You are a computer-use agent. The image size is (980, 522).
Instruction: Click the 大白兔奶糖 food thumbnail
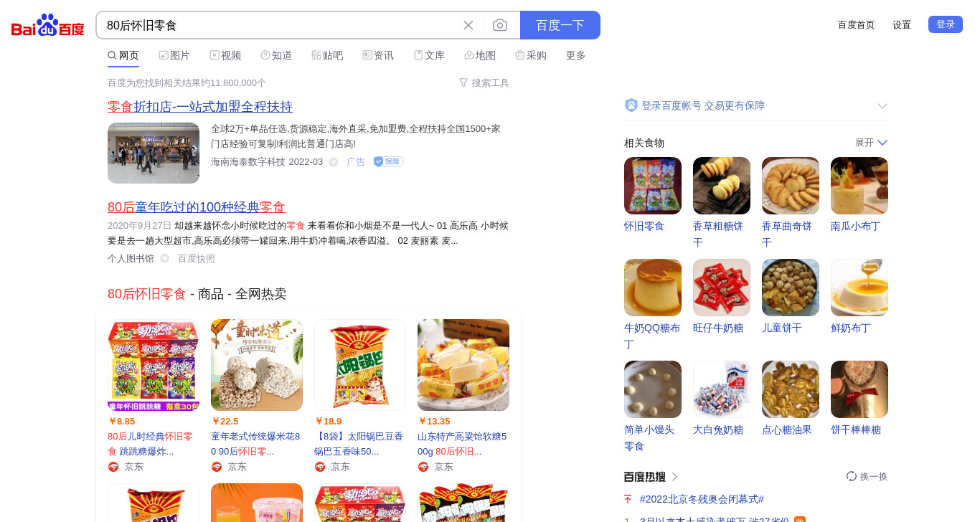tap(722, 389)
